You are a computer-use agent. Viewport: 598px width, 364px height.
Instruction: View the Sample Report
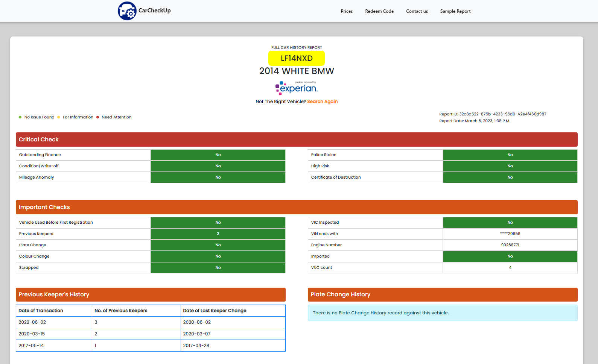coord(455,11)
